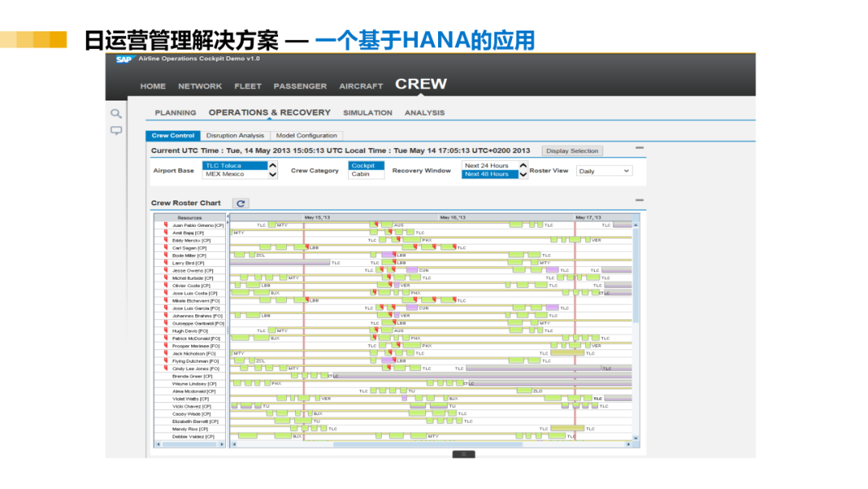Viewport: 868px width, 489px height.
Task: Select Cockpit crew category
Action: point(366,166)
